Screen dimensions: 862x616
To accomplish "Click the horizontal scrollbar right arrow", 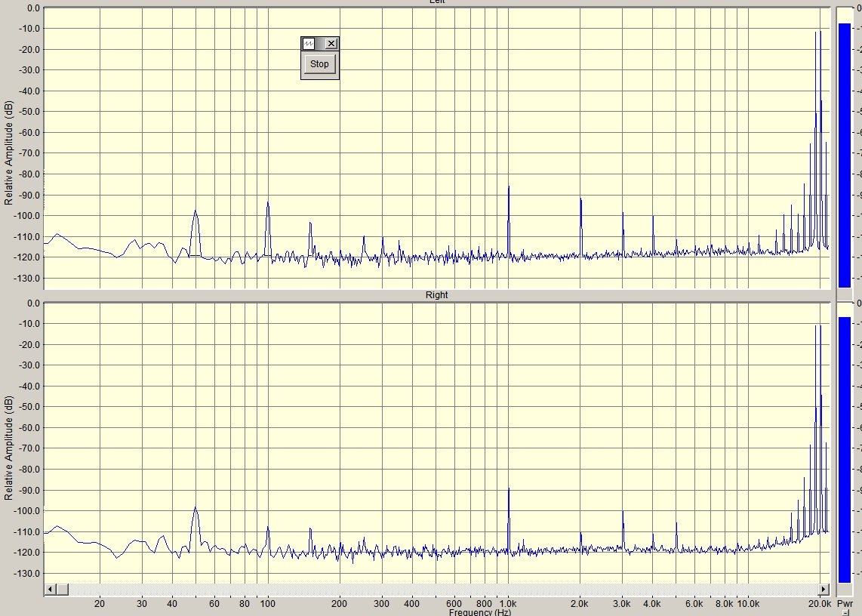I will (823, 589).
